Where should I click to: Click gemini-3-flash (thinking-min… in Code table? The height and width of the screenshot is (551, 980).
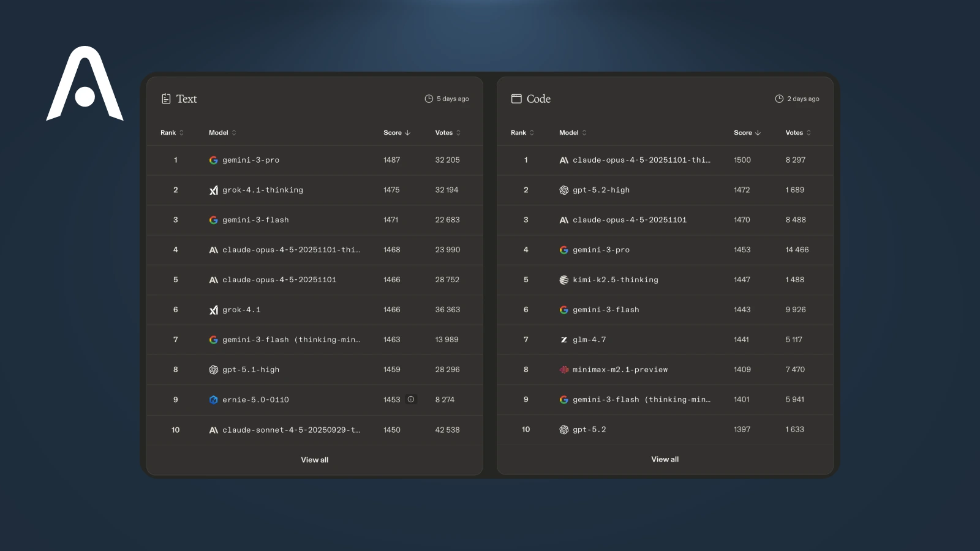642,400
